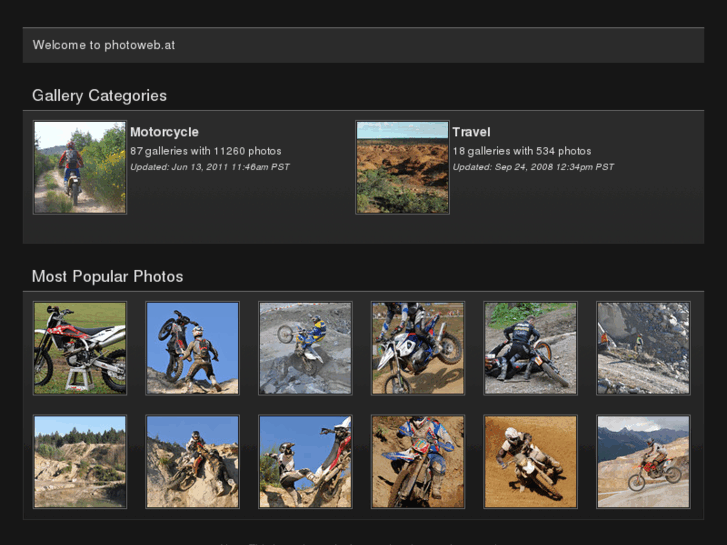Open second-row photo of blue rider on brown dirt
Viewport: 727px width, 545px height.
(418, 462)
